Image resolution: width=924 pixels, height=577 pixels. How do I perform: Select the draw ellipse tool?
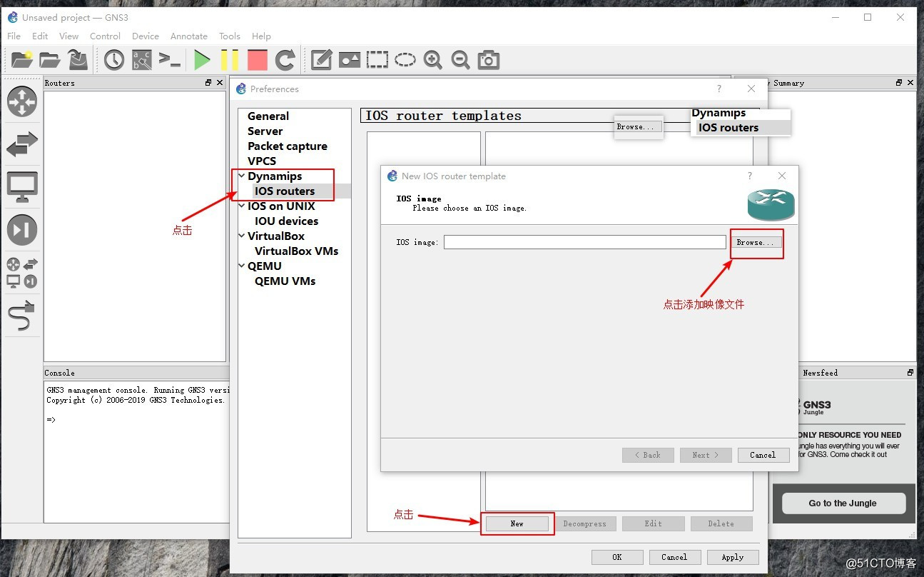[405, 60]
